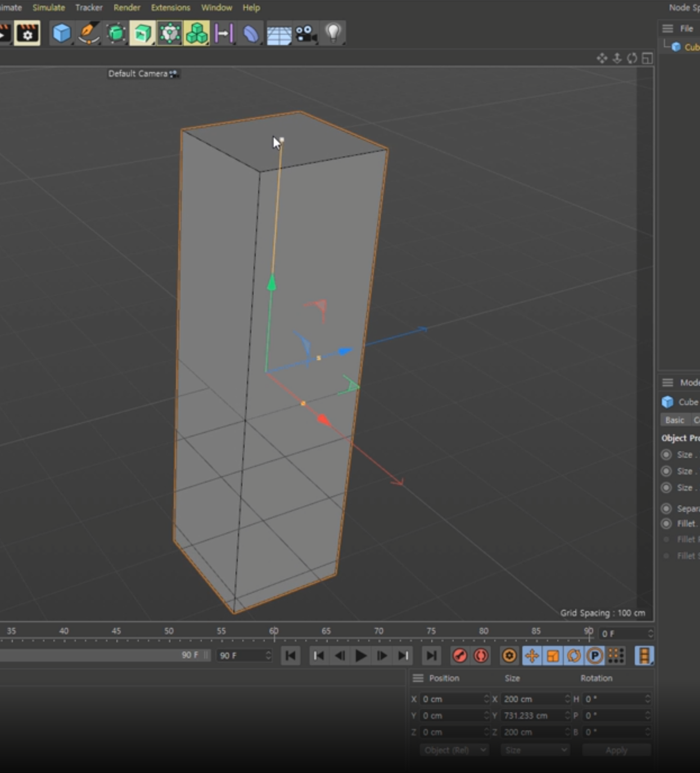The height and width of the screenshot is (773, 700).
Task: Open Attribute Manager hamburger menu beside Mode
Action: tap(667, 383)
